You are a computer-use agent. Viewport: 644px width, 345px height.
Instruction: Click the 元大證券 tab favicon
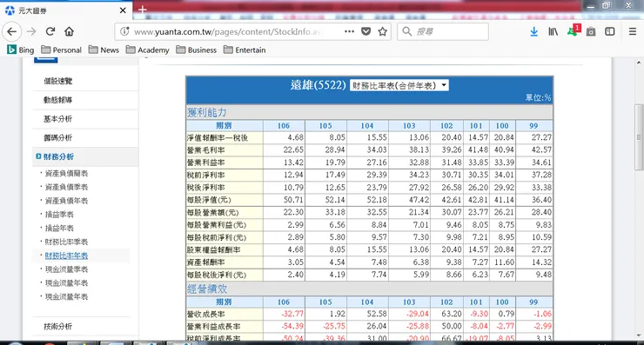(10, 10)
